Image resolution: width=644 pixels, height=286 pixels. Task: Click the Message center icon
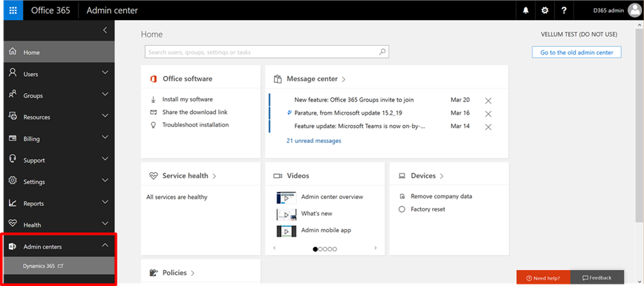click(278, 79)
